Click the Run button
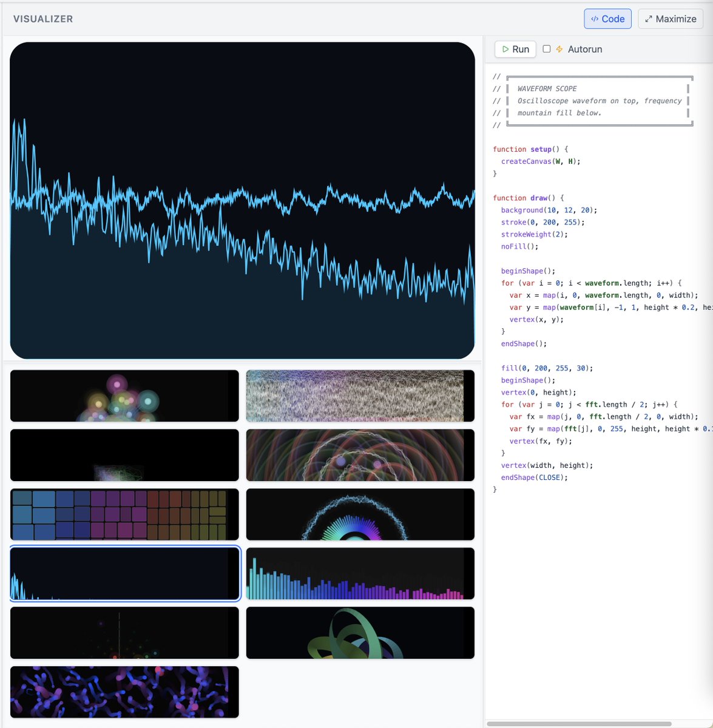 point(515,49)
